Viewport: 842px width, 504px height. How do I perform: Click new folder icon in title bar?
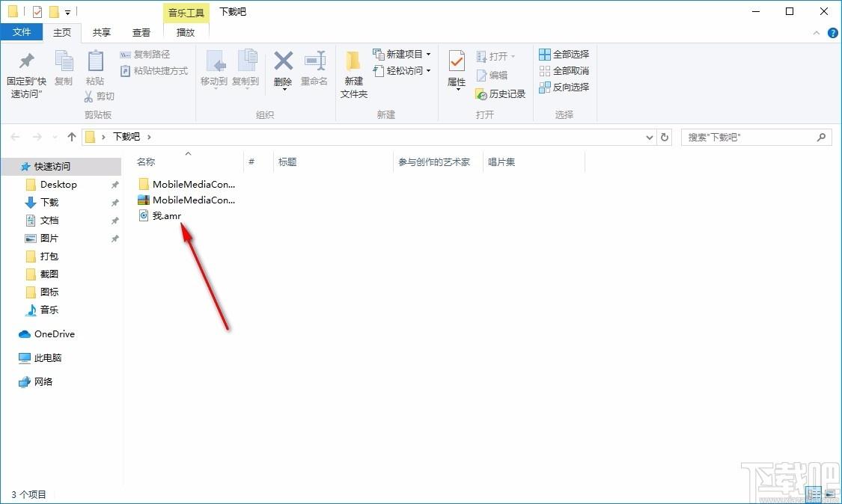pyautogui.click(x=54, y=11)
